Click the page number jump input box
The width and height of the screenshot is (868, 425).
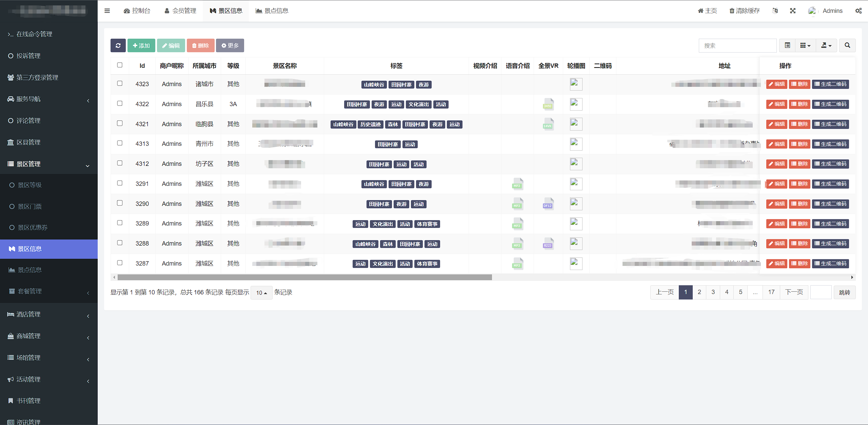point(821,292)
